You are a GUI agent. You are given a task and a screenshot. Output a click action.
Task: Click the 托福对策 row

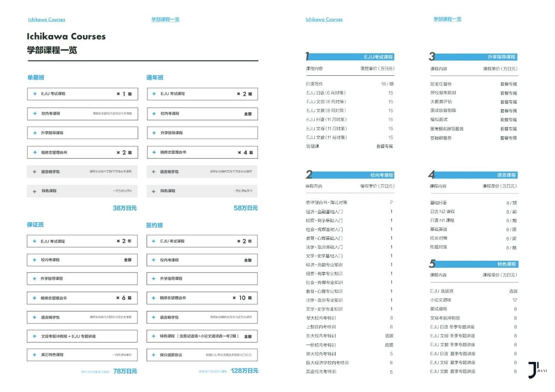tap(474, 247)
